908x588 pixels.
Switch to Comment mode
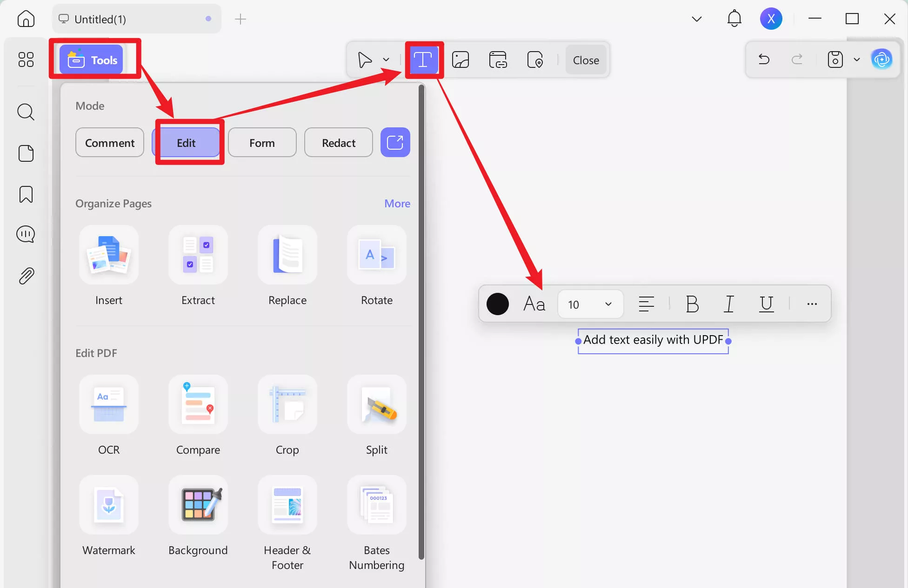109,143
